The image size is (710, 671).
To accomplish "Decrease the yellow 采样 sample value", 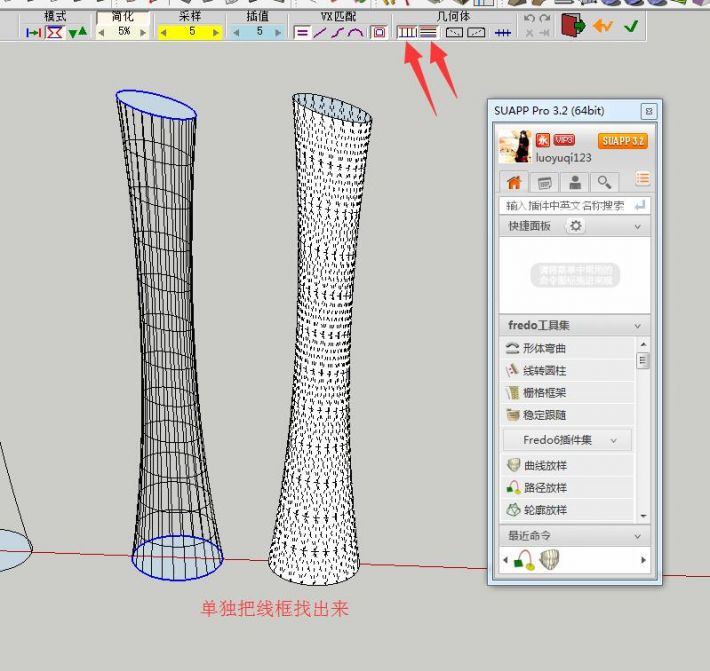I will tap(163, 33).
